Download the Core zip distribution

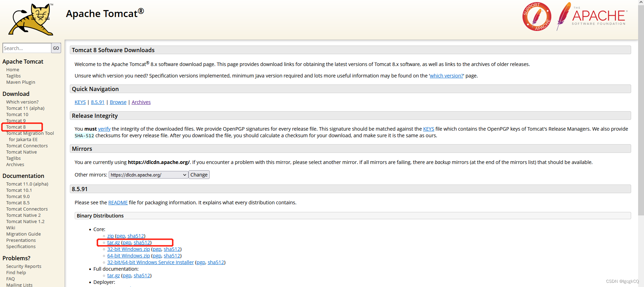pyautogui.click(x=110, y=236)
